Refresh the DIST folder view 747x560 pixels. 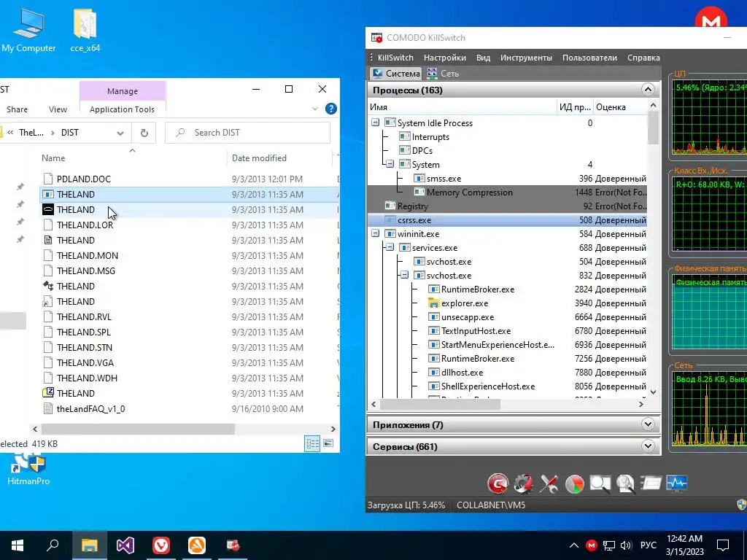click(x=144, y=133)
